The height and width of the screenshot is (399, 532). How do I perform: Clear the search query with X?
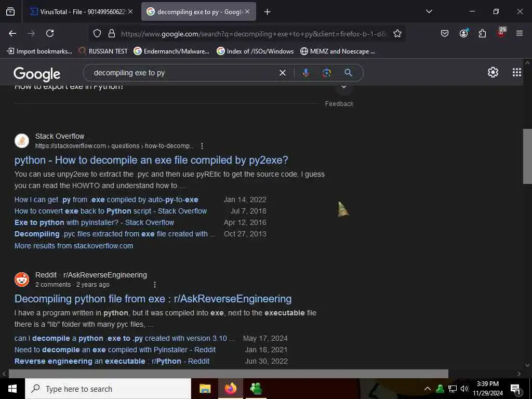(282, 73)
